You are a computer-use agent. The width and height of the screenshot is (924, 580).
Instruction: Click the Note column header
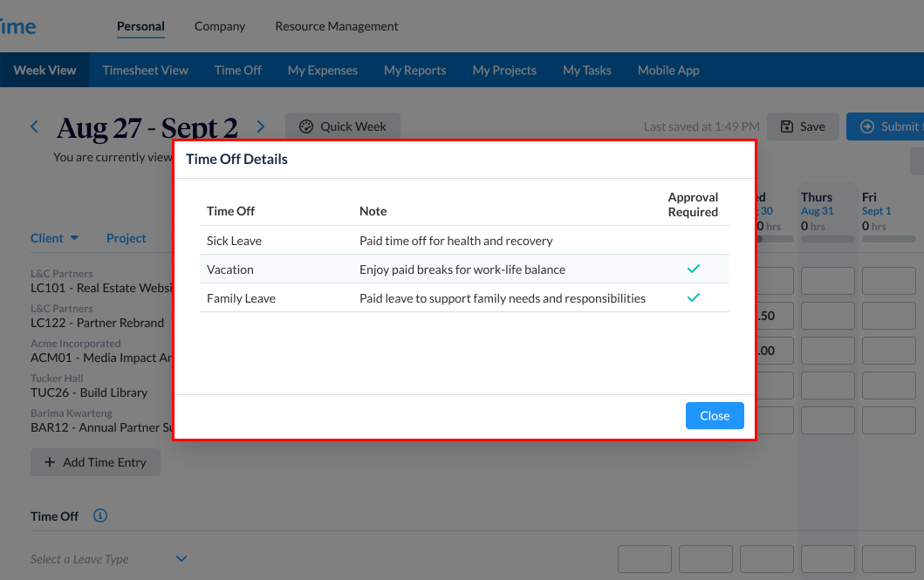[373, 211]
